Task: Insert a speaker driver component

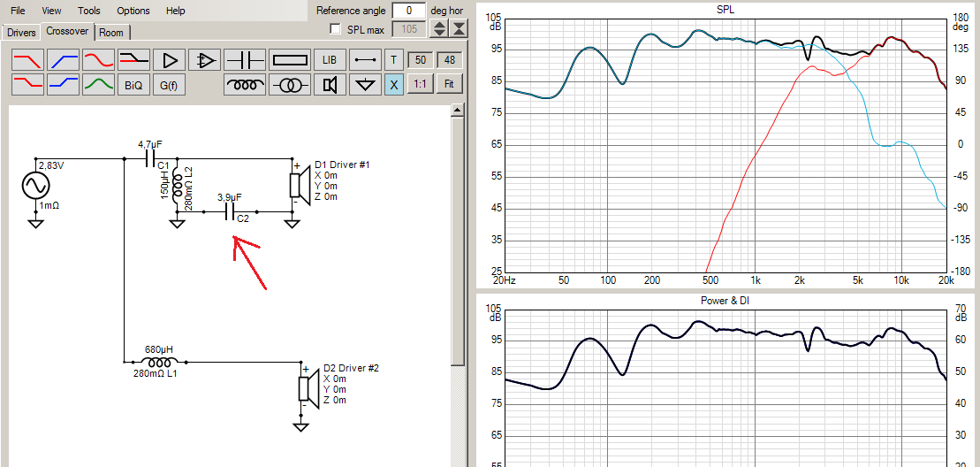Action: [330, 84]
